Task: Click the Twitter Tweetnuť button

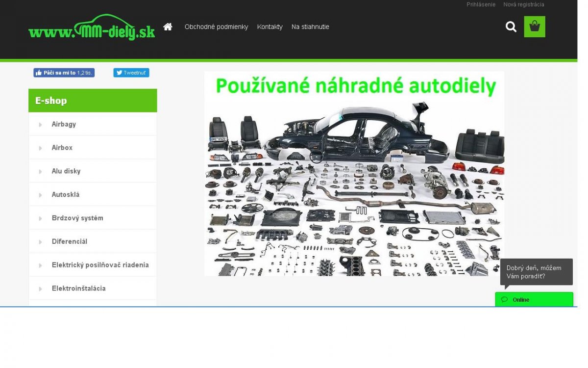Action: (131, 73)
